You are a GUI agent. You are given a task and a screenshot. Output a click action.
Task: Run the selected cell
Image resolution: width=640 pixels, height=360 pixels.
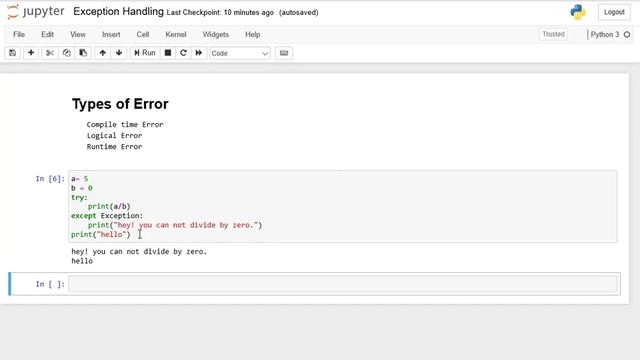(x=145, y=53)
